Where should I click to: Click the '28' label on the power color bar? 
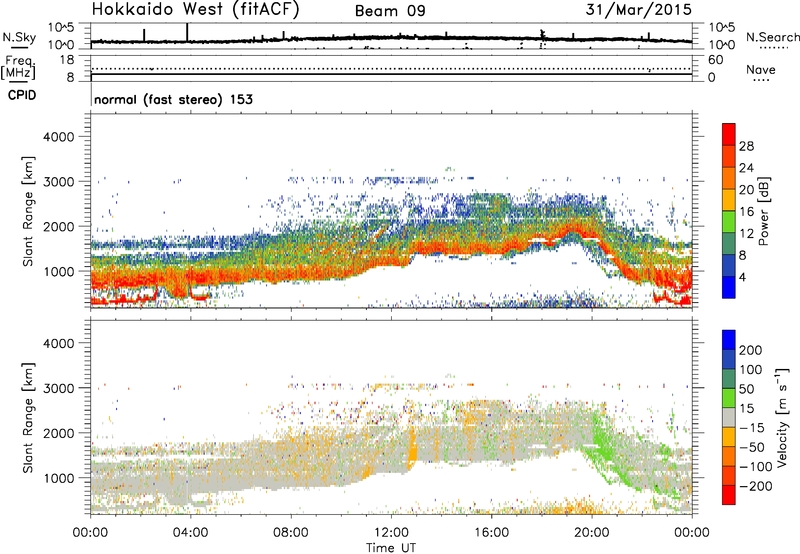tap(746, 146)
